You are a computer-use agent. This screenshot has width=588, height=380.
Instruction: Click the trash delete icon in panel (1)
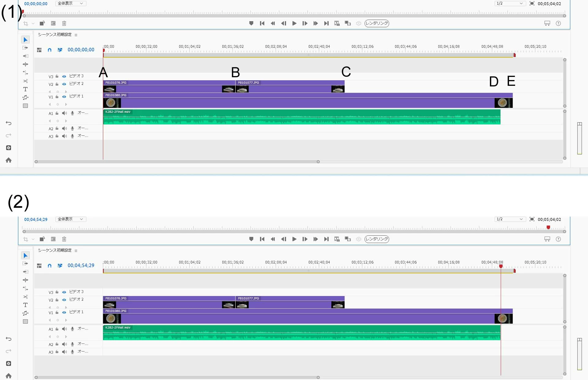(64, 23)
